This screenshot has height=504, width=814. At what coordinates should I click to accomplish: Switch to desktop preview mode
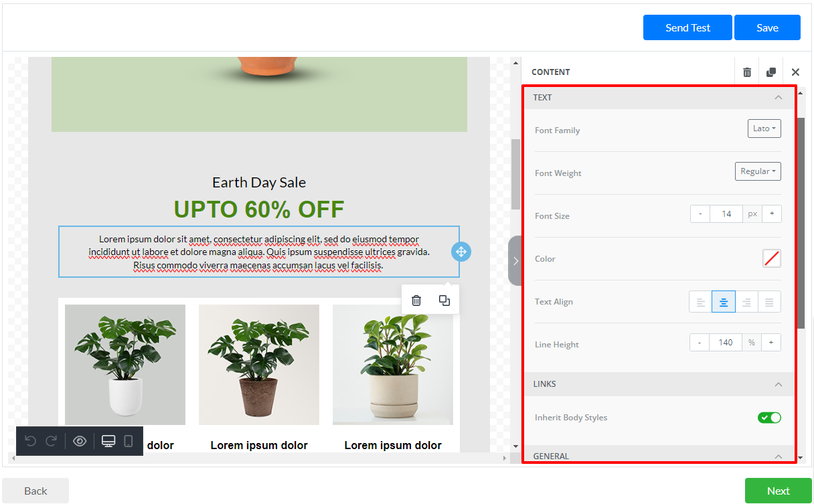[x=108, y=441]
